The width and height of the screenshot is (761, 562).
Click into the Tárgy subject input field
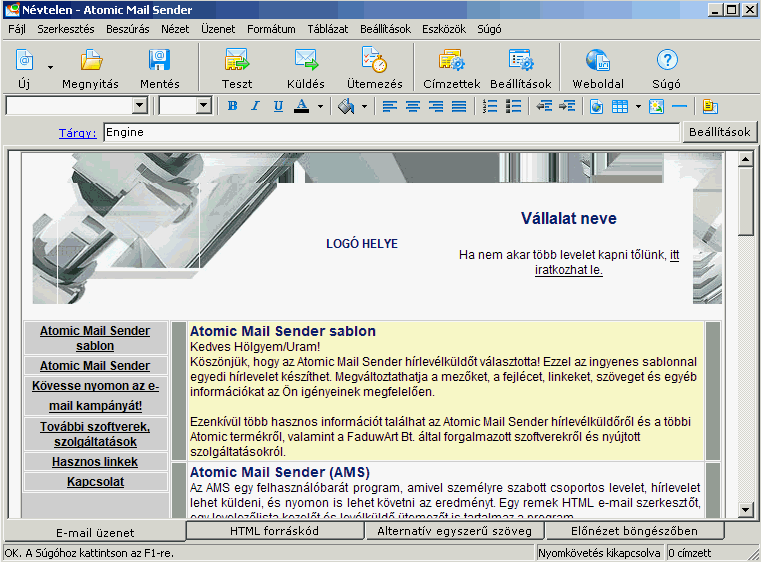coord(390,132)
